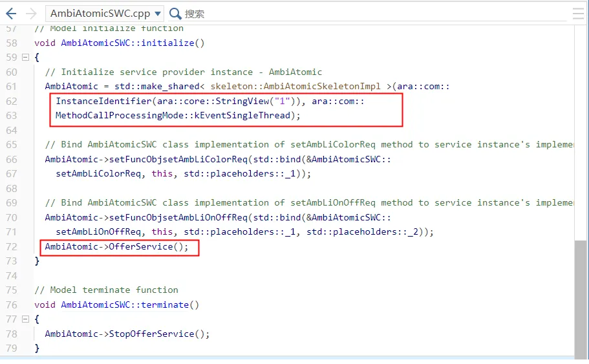This screenshot has height=364, width=589.
Task: Click the string literal "1" on line 62
Action: (283, 101)
